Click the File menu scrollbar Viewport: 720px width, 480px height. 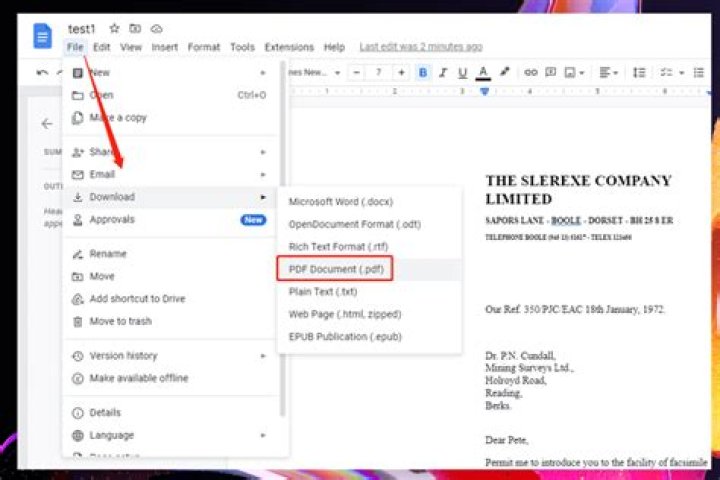click(283, 239)
